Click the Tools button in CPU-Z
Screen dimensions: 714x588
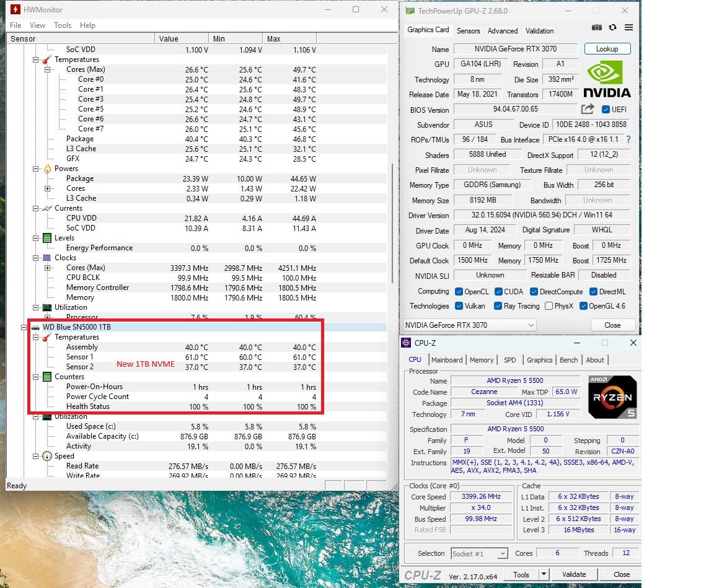click(x=521, y=574)
